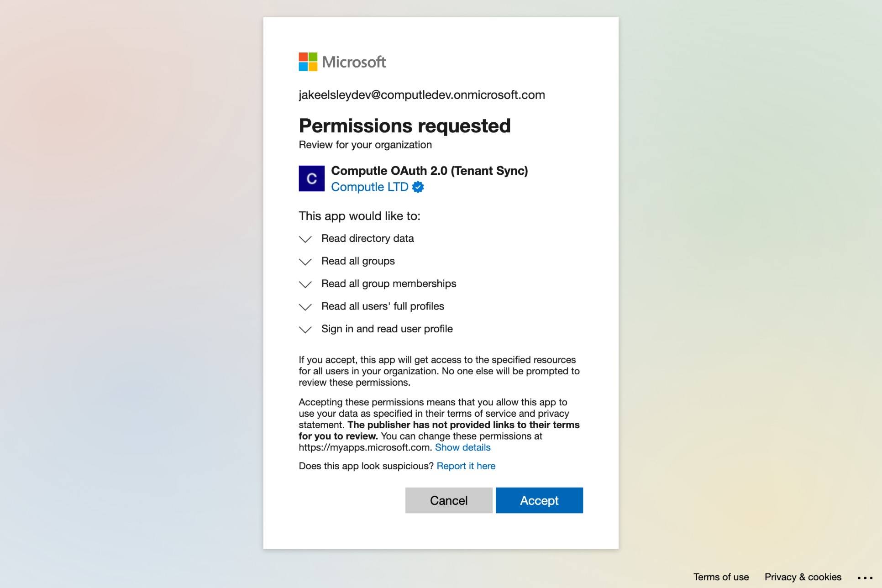Expand Read all group memberships chevron

coord(305,284)
